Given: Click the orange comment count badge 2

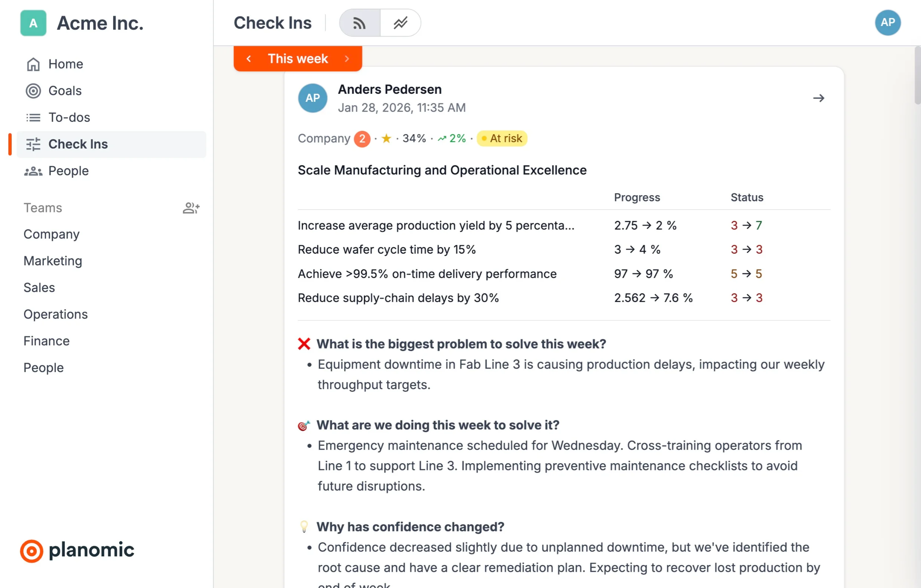Looking at the screenshot, I should click(x=362, y=138).
